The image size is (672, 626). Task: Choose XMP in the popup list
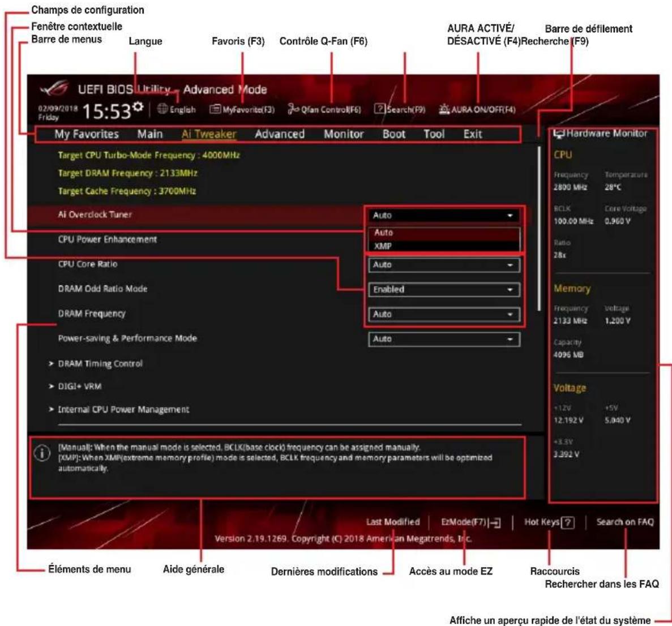(444, 246)
